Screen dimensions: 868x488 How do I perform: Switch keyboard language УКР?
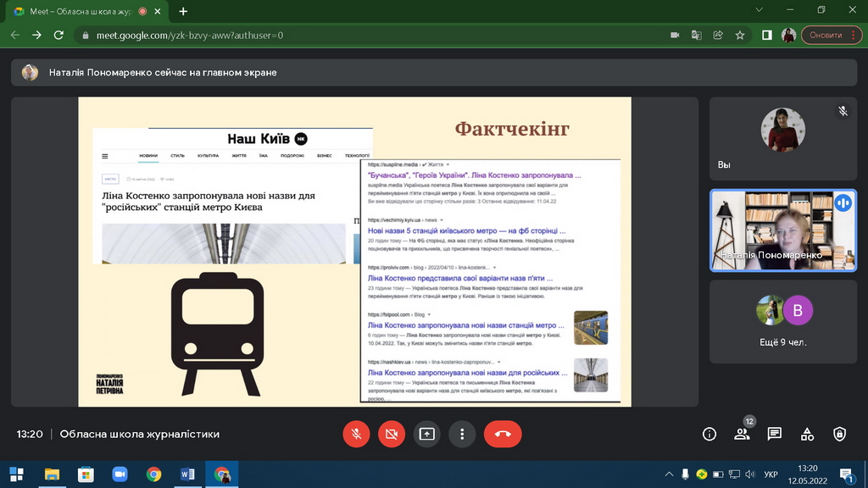pos(771,474)
